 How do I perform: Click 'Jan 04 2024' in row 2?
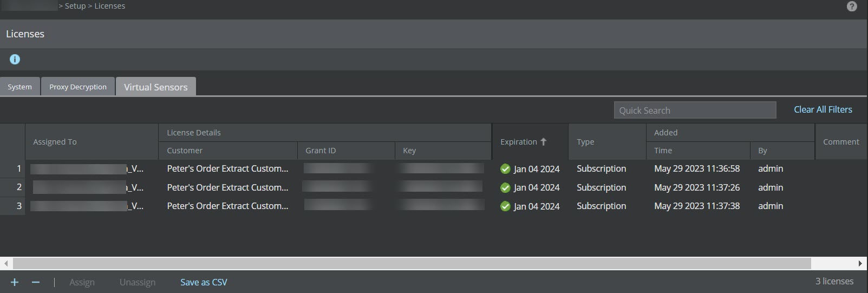[537, 187]
